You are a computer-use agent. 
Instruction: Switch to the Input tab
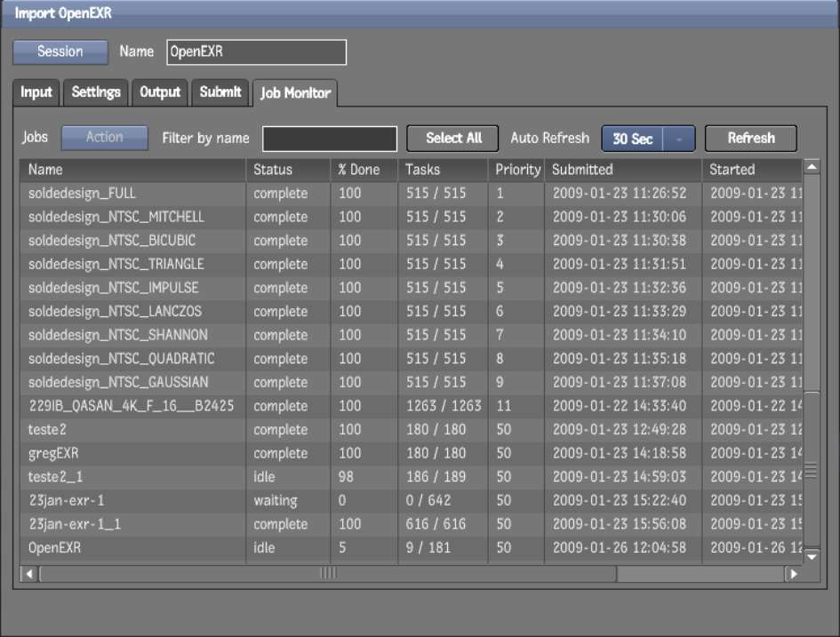(36, 92)
